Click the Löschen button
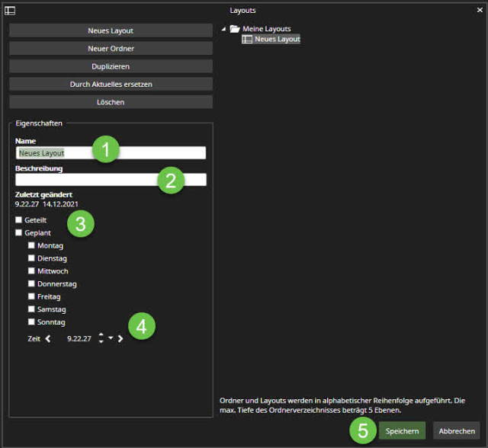This screenshot has width=488, height=448. (111, 101)
